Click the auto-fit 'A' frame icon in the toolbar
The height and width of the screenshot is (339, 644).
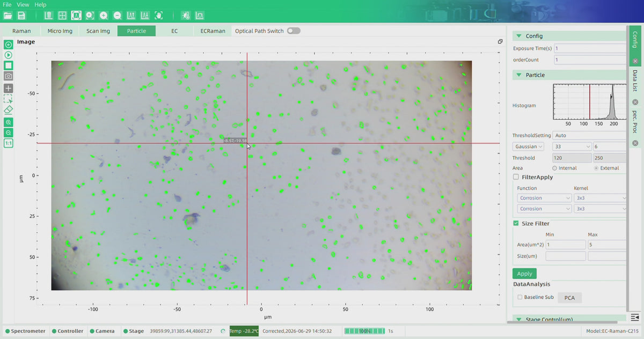(76, 16)
